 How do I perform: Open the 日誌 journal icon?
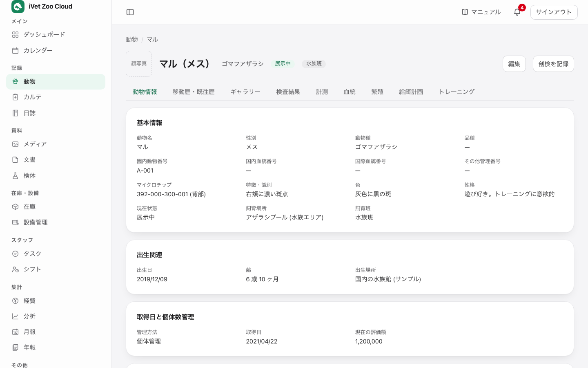(x=16, y=113)
